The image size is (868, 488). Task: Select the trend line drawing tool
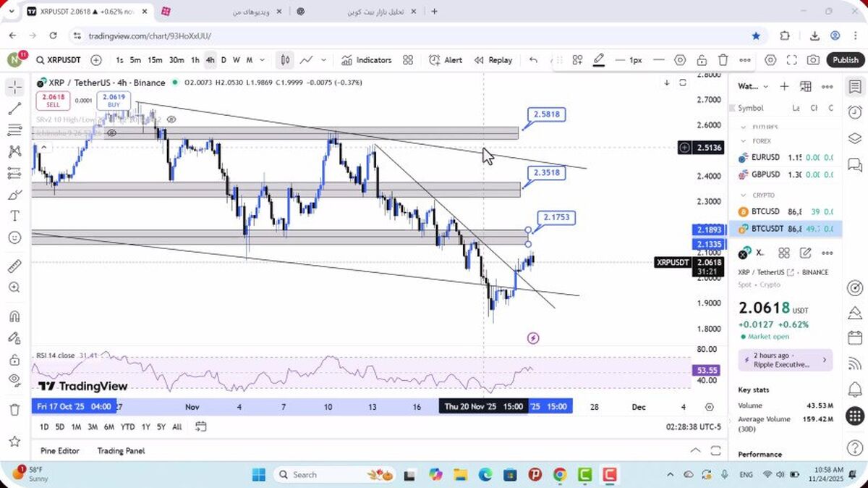(x=14, y=109)
